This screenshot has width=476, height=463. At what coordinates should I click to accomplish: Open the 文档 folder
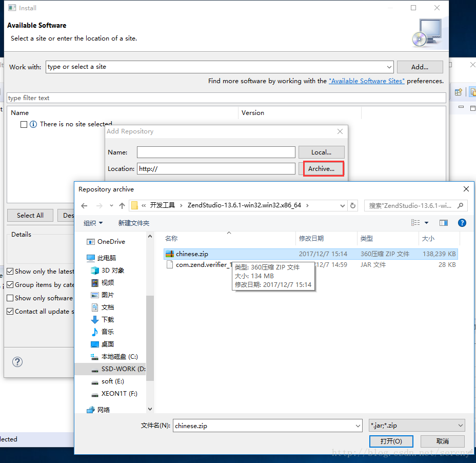coord(103,307)
